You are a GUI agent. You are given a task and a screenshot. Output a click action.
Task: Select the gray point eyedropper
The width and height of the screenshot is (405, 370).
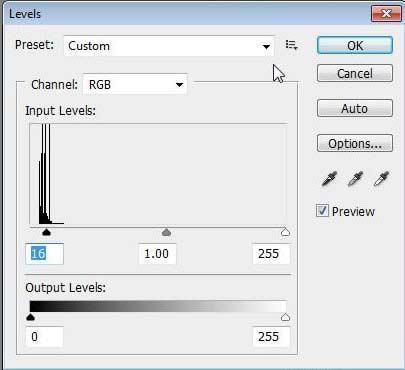(355, 179)
